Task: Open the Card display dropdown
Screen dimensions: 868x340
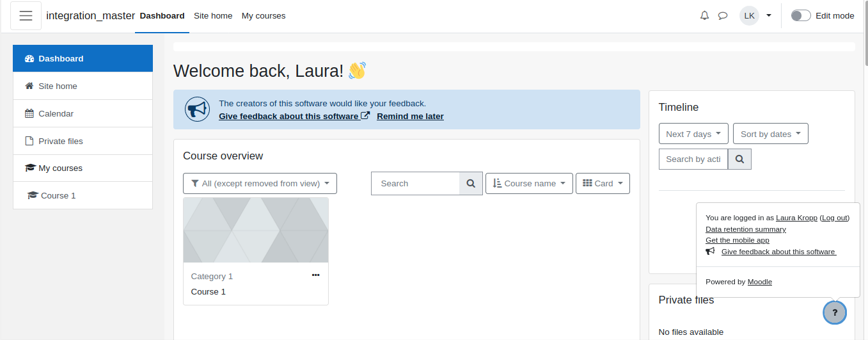Action: tap(603, 183)
